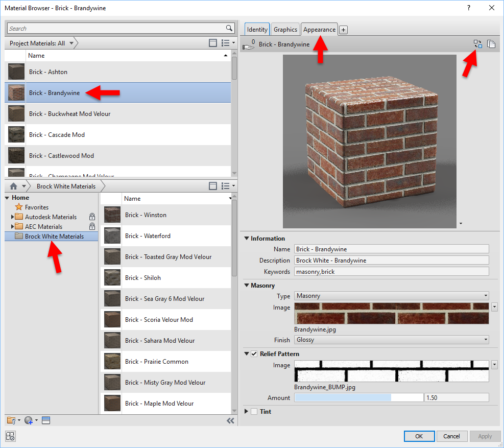Screen dimensions: 504x448
Task: Switch to the Graphics tab
Action: point(285,29)
